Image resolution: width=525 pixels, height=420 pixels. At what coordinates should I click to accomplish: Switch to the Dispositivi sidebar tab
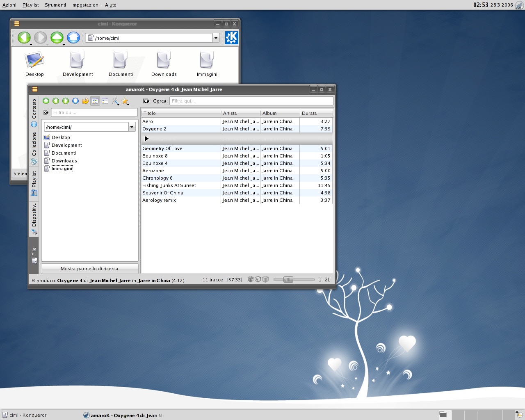coord(34,218)
